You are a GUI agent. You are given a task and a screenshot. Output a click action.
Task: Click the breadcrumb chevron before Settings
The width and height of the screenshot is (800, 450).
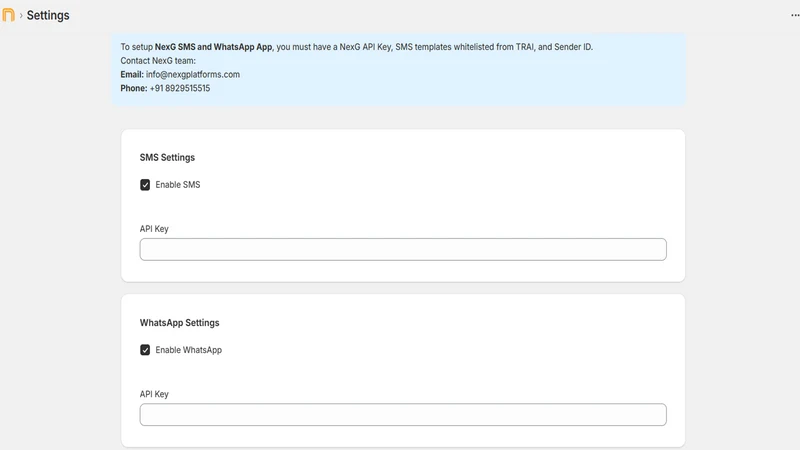(x=21, y=15)
